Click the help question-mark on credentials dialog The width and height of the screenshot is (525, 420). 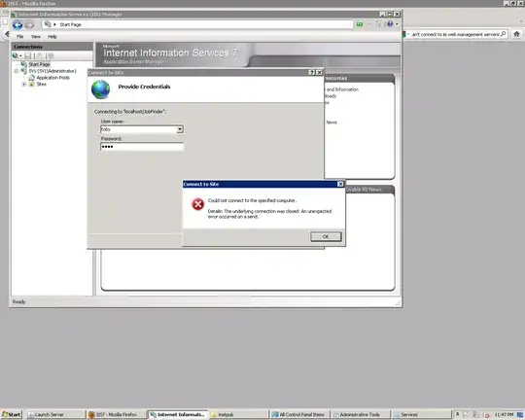[x=311, y=72]
